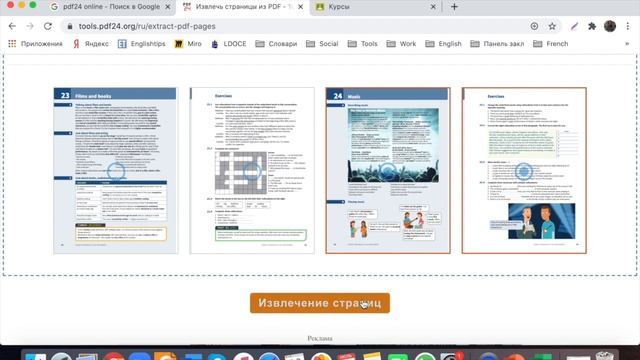Open the Englishtips bookmark
The image size is (640, 360).
[142, 44]
